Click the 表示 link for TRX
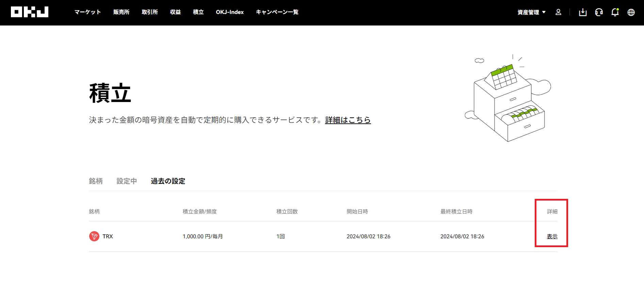This screenshot has width=644, height=292. tap(552, 236)
